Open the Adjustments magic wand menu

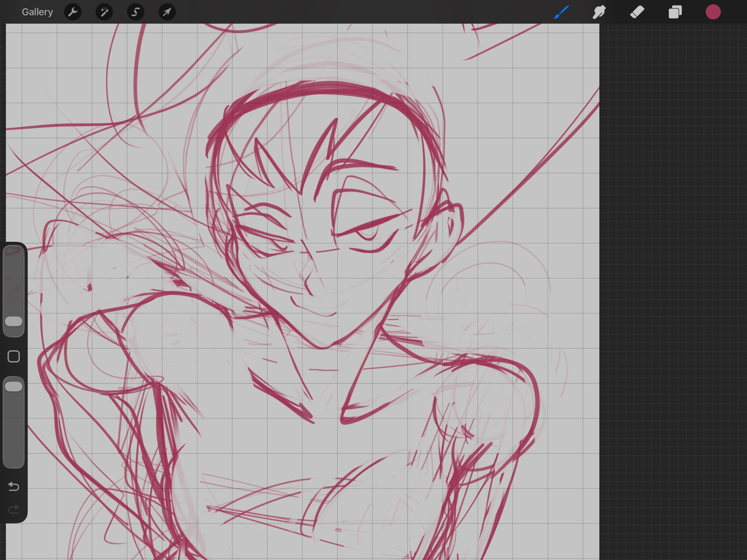104,12
